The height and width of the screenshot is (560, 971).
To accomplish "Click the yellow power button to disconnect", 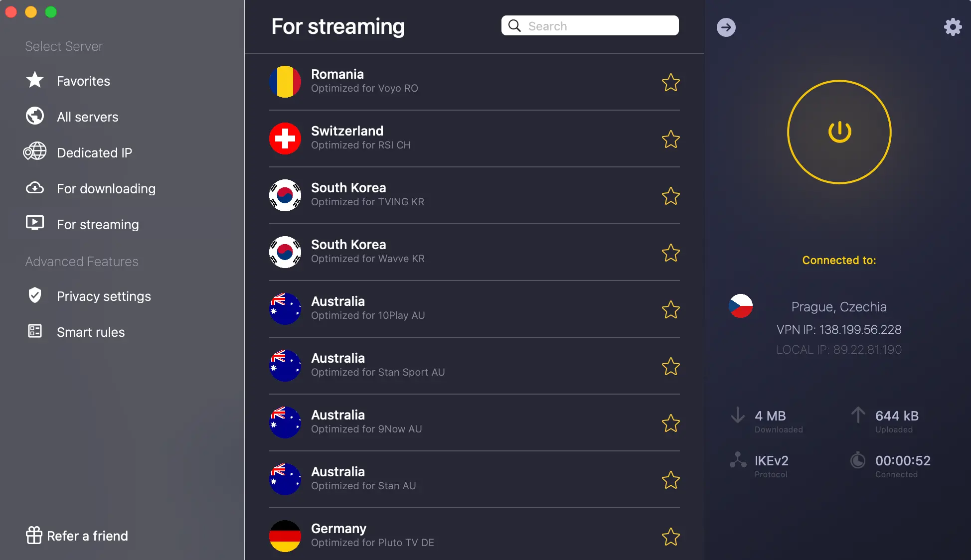I will click(839, 132).
